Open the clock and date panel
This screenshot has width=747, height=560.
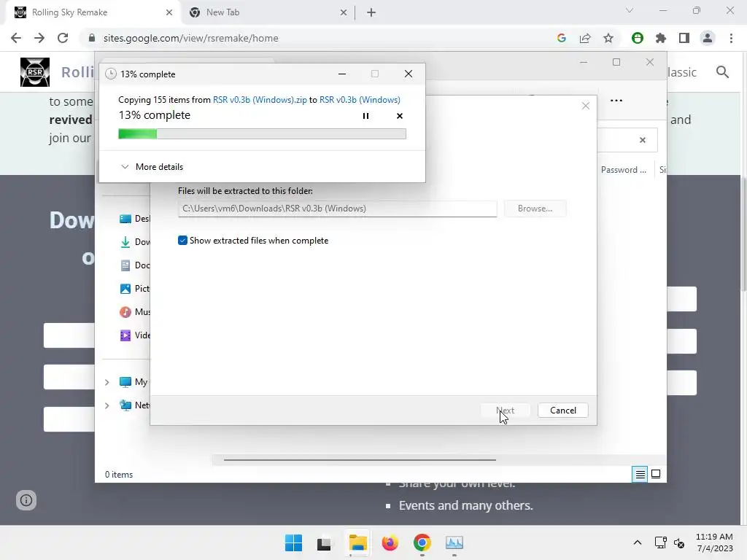tap(715, 542)
